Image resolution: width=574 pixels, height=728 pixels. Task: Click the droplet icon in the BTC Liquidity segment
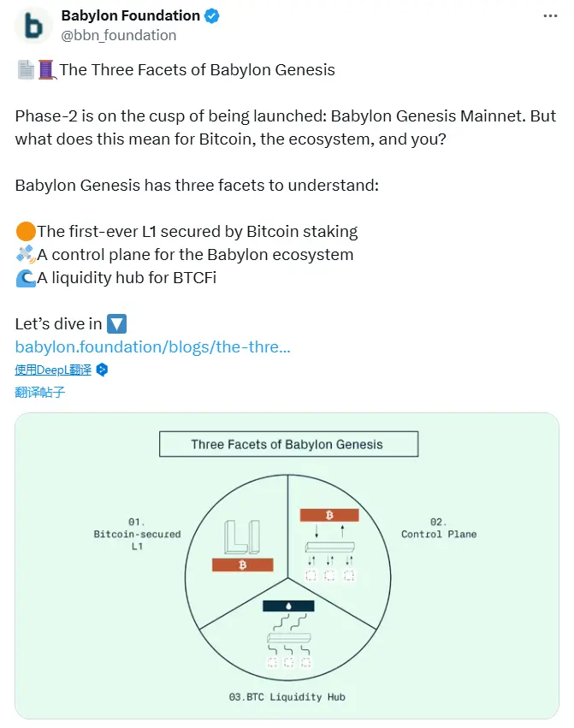coord(288,607)
